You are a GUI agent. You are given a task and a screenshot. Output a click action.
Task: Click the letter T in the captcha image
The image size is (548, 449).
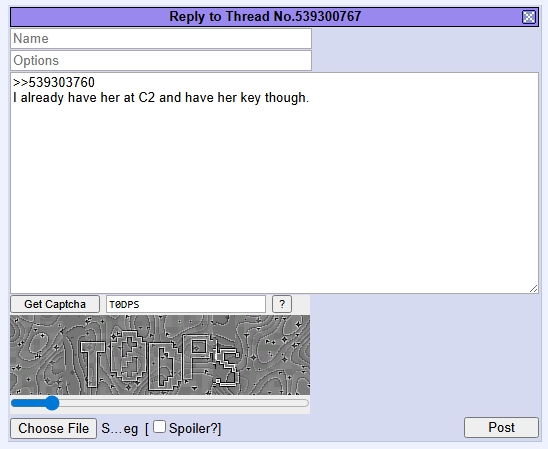point(93,364)
